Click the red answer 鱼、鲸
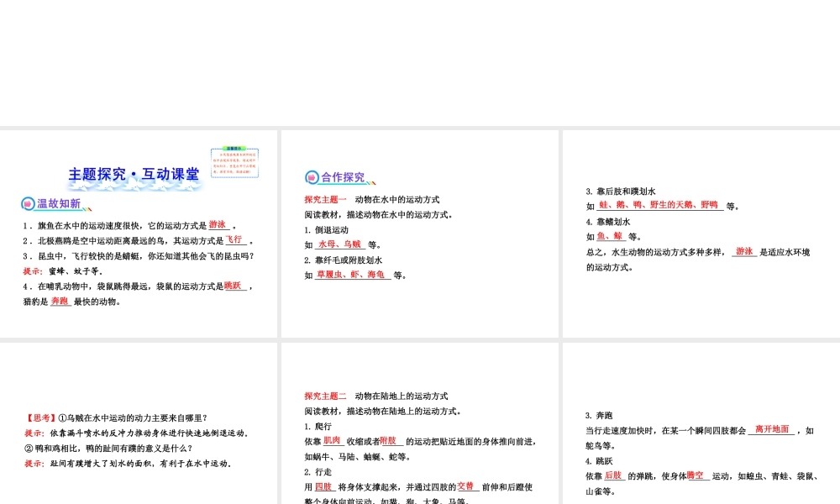This screenshot has height=504, width=840. pyautogui.click(x=610, y=236)
